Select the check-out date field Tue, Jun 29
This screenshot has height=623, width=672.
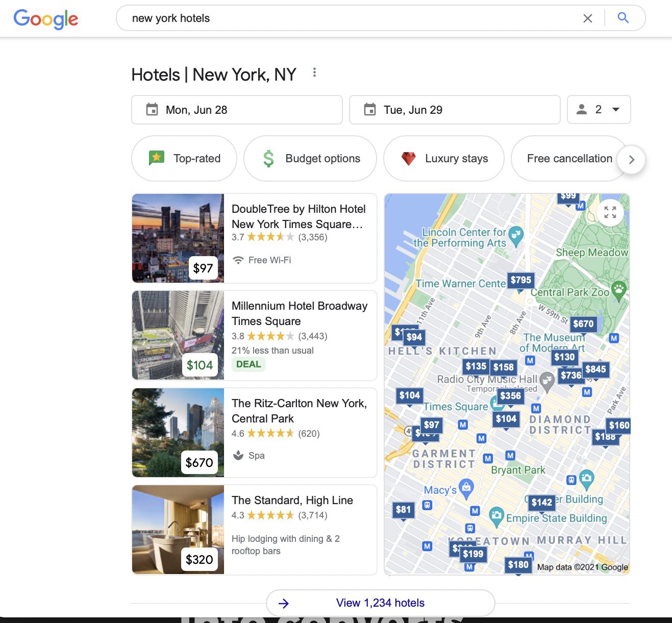(x=455, y=110)
